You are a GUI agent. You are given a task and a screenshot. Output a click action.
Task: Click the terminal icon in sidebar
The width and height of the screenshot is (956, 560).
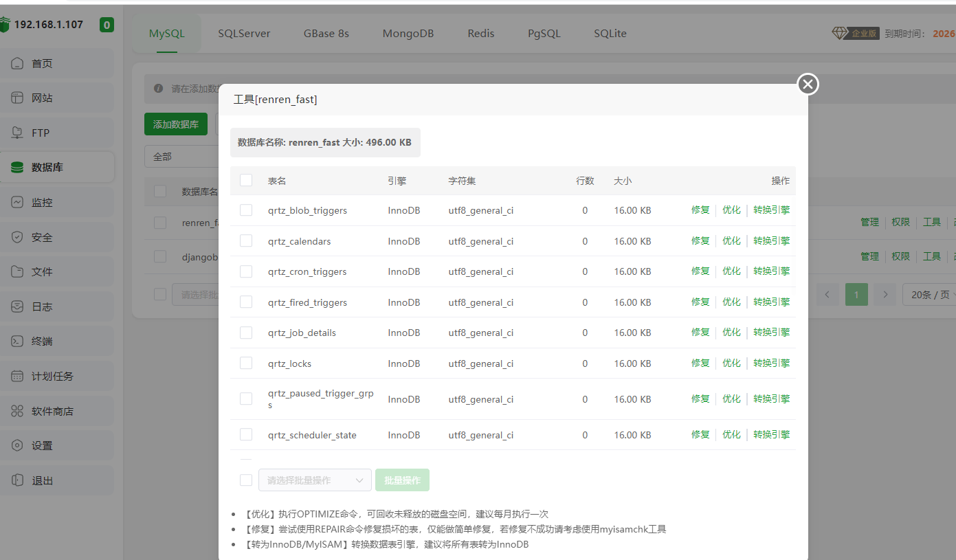pyautogui.click(x=18, y=341)
